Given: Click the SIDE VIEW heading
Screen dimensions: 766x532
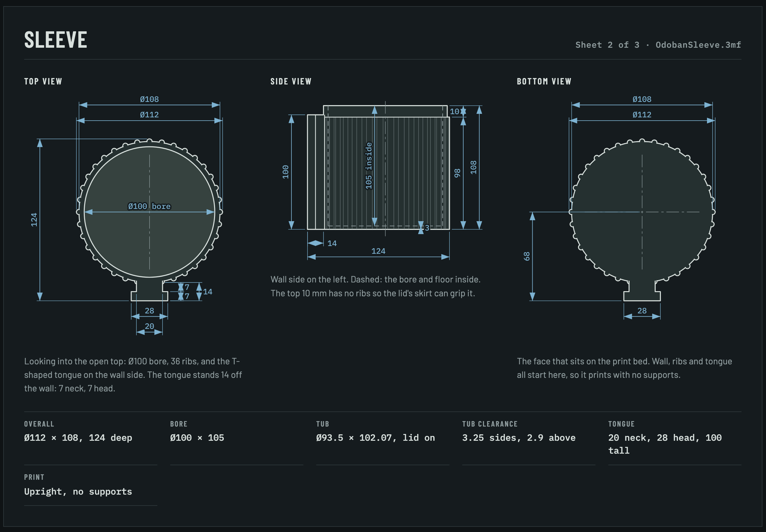Looking at the screenshot, I should [x=291, y=81].
